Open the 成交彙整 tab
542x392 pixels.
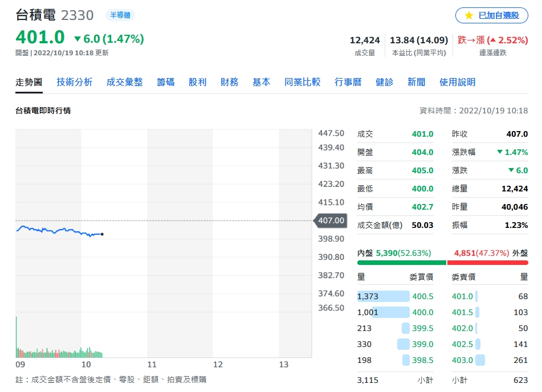coord(124,82)
